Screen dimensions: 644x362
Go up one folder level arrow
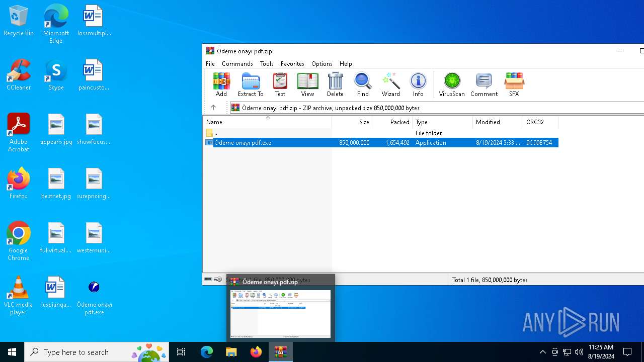[x=213, y=108]
